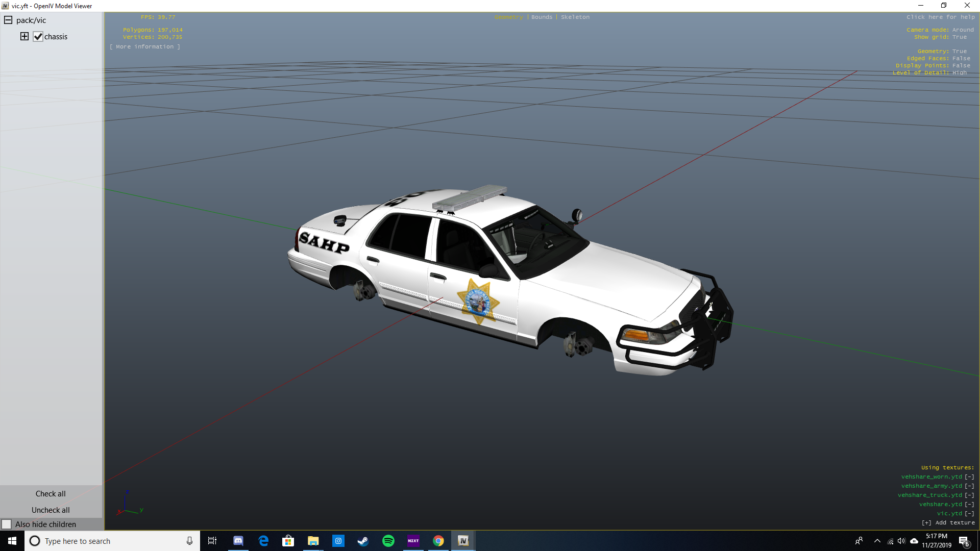Screen dimensions: 980x551
Task: Switch to the Skeleton view tab
Action: tap(575, 17)
